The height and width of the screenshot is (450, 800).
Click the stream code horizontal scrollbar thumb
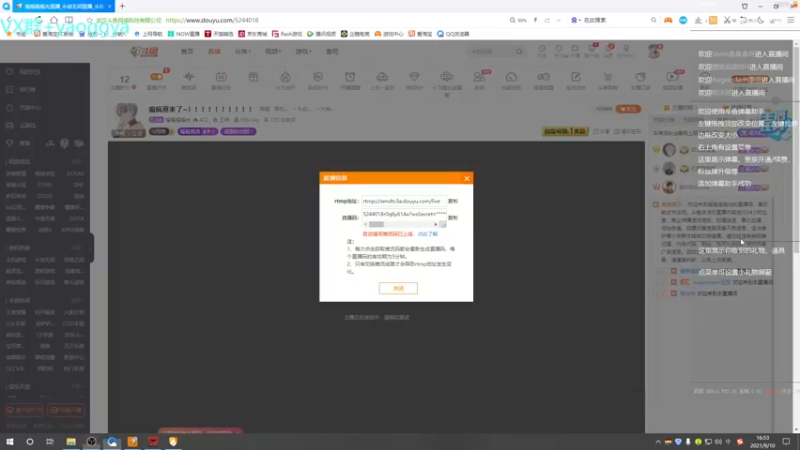(x=376, y=224)
